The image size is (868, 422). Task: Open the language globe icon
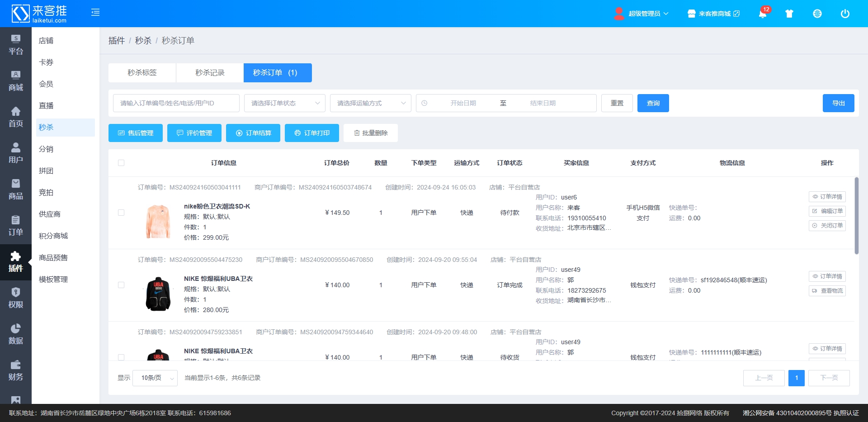click(817, 14)
